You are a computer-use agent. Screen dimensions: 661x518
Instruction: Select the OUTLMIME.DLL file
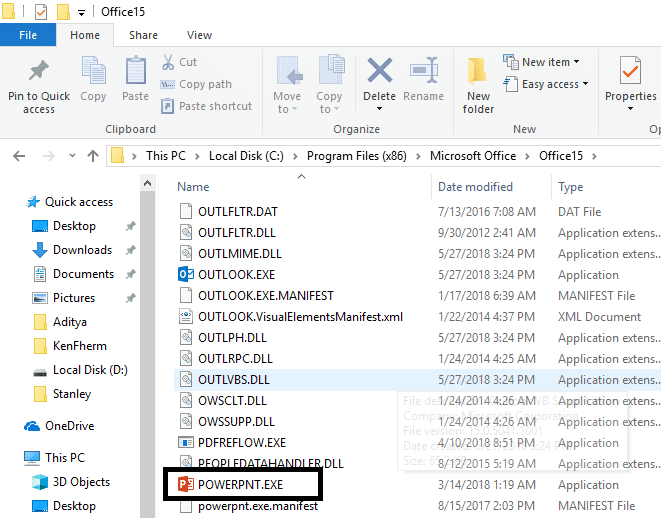point(240,254)
